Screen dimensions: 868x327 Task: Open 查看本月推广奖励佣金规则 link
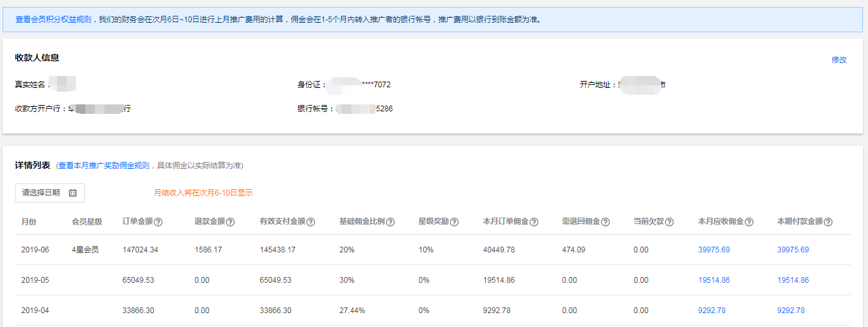(104, 166)
